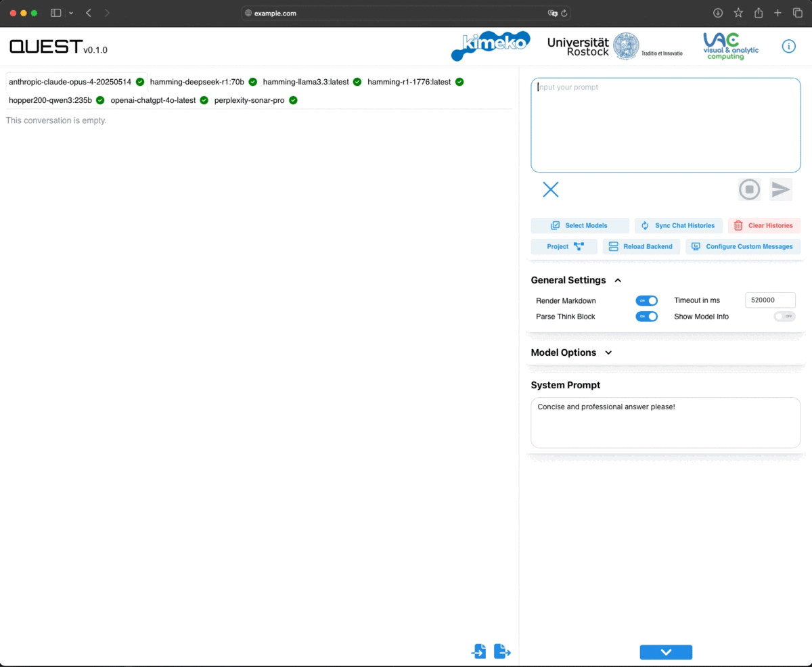
Task: Expand the Model Options section
Action: 608,352
